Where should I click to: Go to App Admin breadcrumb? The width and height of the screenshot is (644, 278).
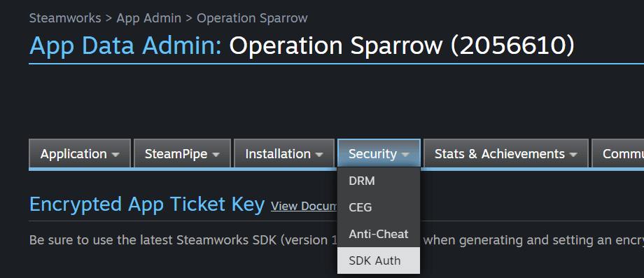[148, 18]
